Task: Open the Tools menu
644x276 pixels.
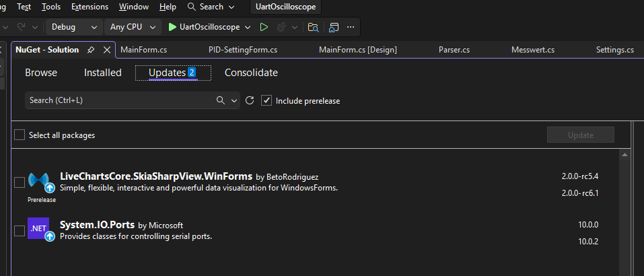Action: 51,7
